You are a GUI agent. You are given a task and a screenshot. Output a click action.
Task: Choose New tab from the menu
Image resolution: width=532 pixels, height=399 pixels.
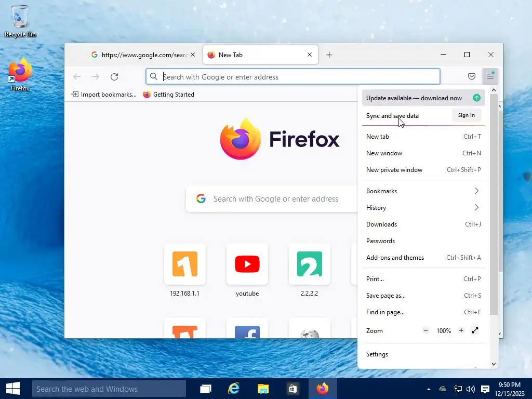423,137
